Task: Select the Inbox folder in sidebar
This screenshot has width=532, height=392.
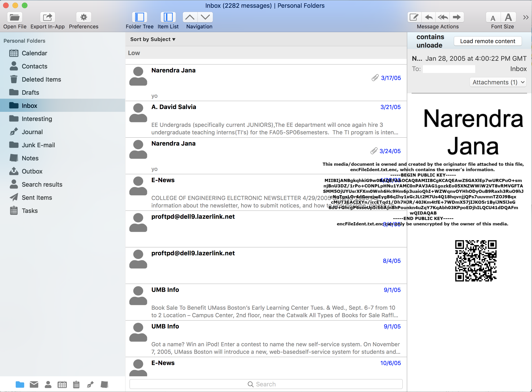Action: click(30, 106)
